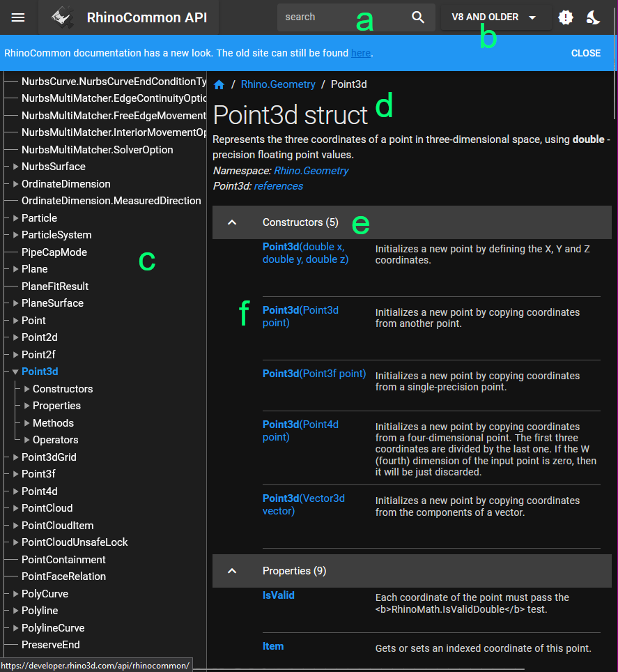Open Point3d(Vector3d vector) constructor link
The image size is (618, 672).
click(x=303, y=505)
